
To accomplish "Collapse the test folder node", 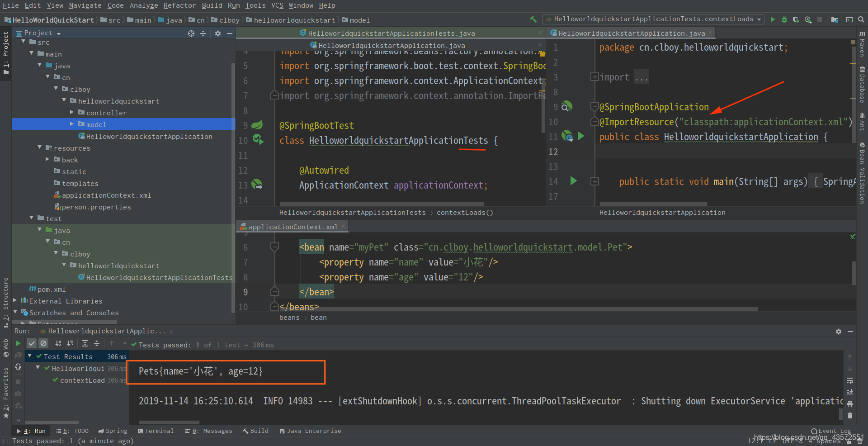I will 31,218.
